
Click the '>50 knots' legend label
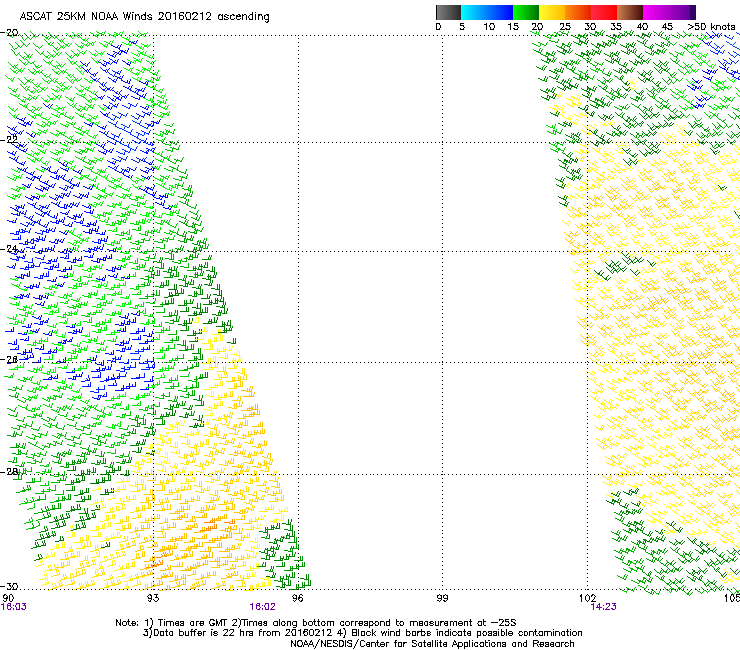(711, 27)
